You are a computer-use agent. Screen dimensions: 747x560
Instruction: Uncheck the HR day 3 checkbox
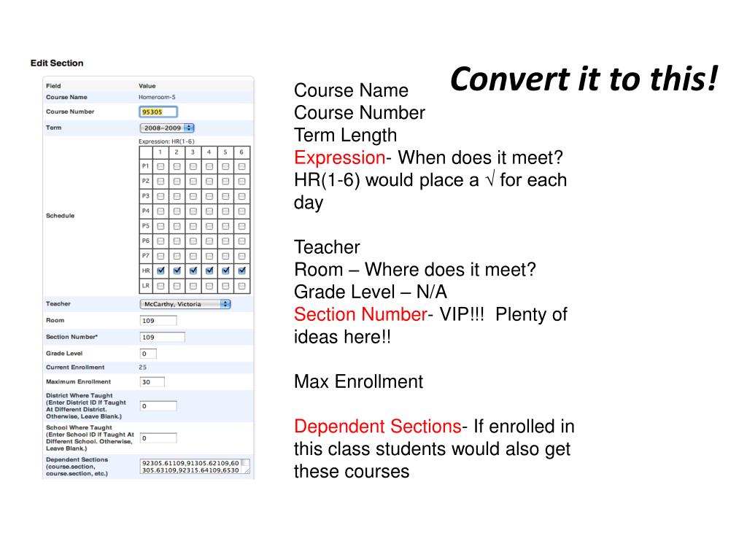pos(193,271)
